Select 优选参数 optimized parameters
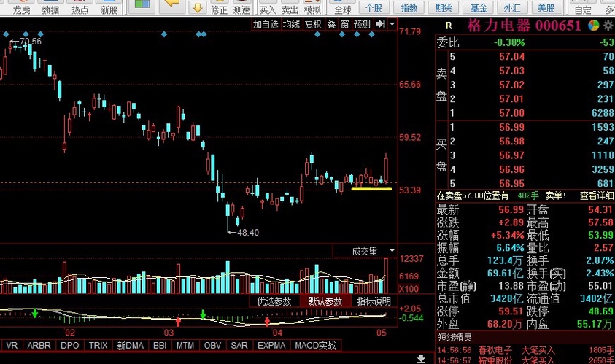Viewport: 615px width, 364px height. (x=274, y=301)
